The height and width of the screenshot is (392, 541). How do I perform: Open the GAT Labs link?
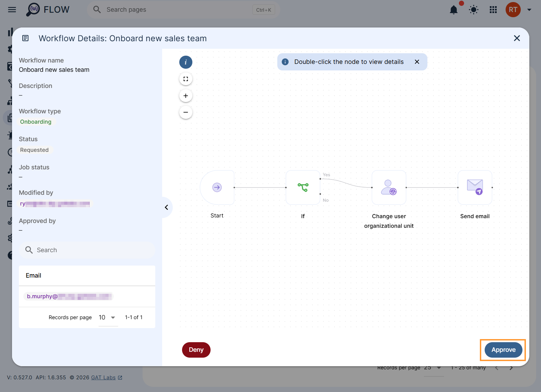click(x=106, y=377)
